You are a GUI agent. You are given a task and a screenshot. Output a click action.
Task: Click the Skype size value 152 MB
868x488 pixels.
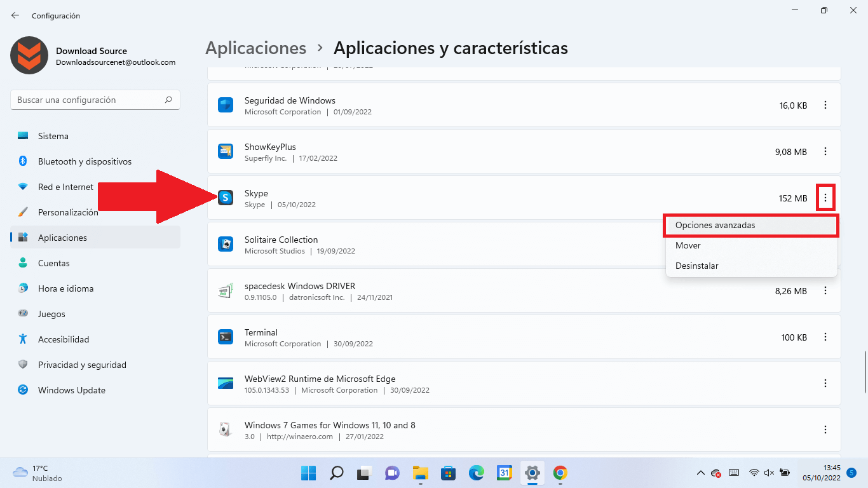pyautogui.click(x=793, y=198)
